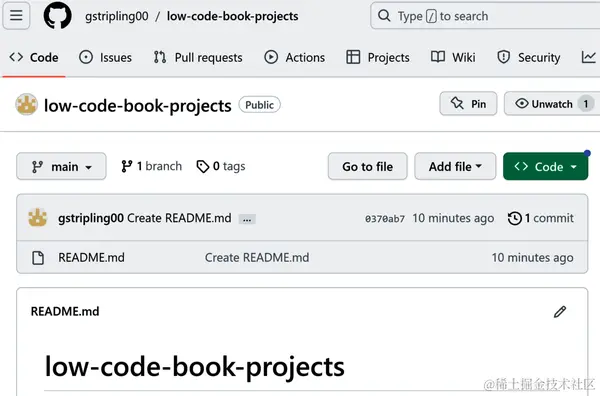The height and width of the screenshot is (396, 600).
Task: Open low-code-book-projects breadcrumb link
Action: click(x=233, y=16)
